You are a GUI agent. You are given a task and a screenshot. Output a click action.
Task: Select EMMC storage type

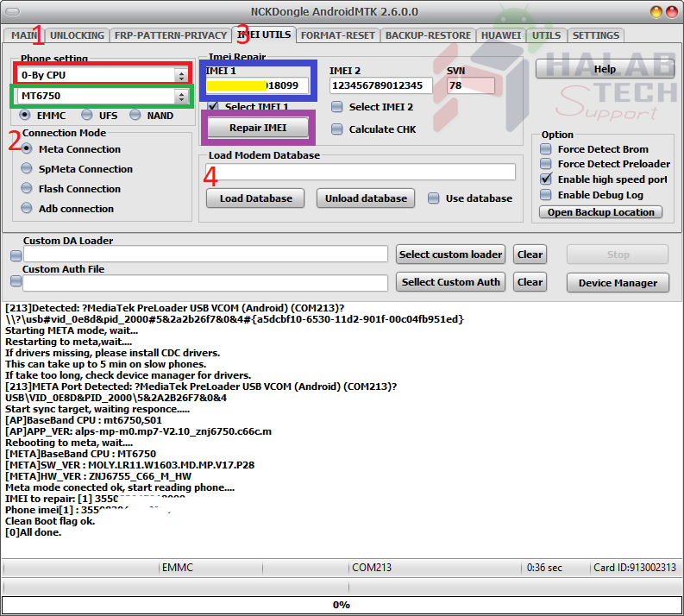(x=25, y=115)
